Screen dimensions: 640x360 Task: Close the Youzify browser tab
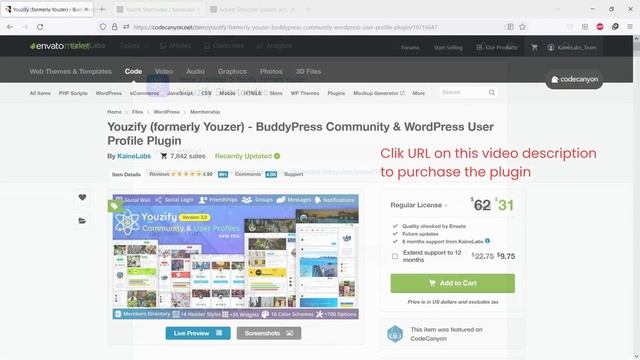(x=86, y=9)
